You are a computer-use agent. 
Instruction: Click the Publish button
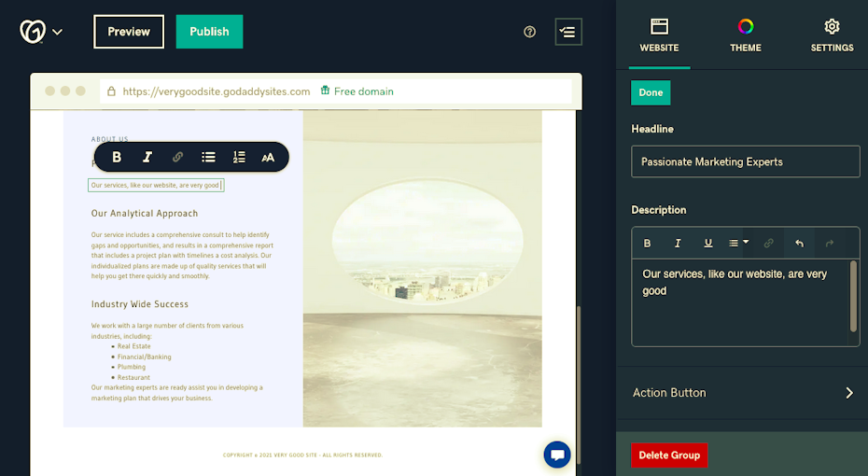(x=209, y=32)
